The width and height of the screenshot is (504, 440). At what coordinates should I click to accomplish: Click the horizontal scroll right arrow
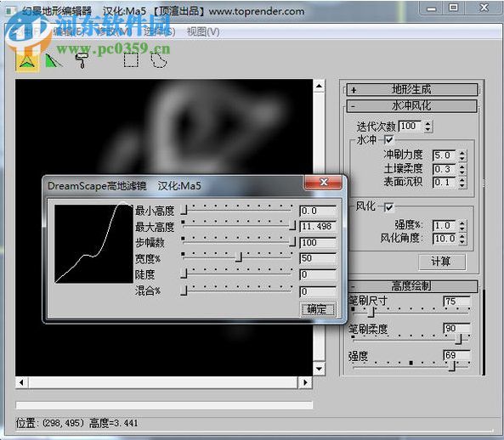pos(305,382)
